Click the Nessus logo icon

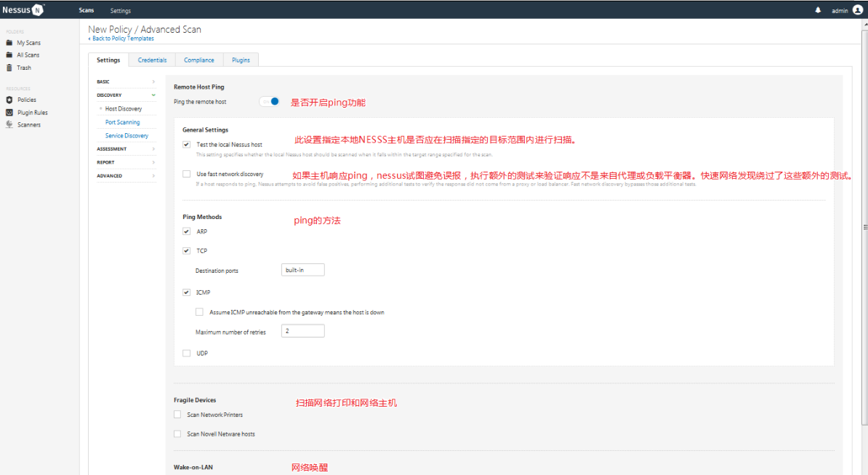pyautogui.click(x=38, y=10)
